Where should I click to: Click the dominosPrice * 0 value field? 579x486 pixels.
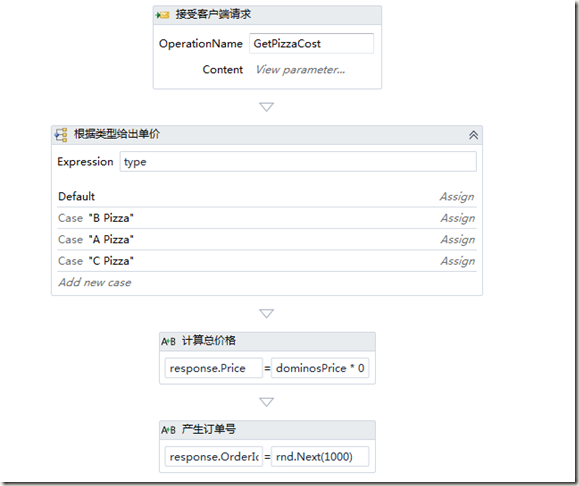pos(320,368)
